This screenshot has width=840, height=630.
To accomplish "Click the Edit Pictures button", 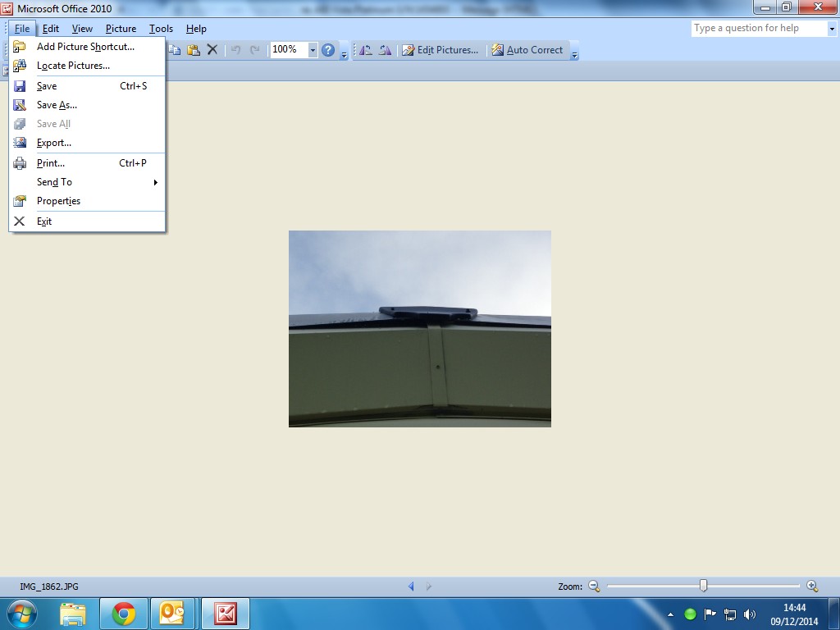I will point(441,50).
